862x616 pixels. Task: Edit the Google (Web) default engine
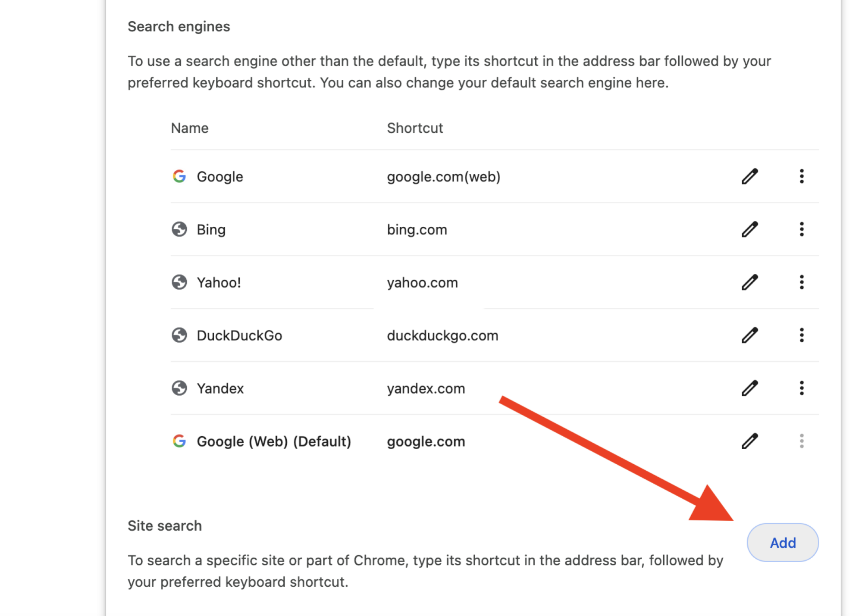coord(749,441)
